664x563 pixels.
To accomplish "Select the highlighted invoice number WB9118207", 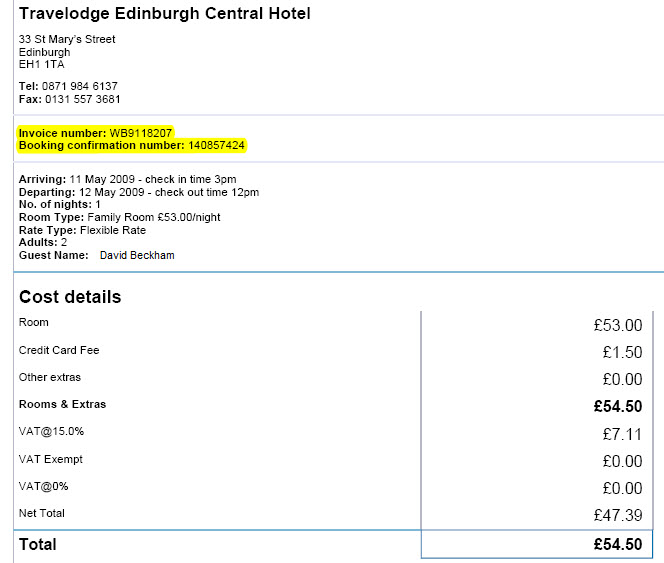I will click(x=141, y=133).
